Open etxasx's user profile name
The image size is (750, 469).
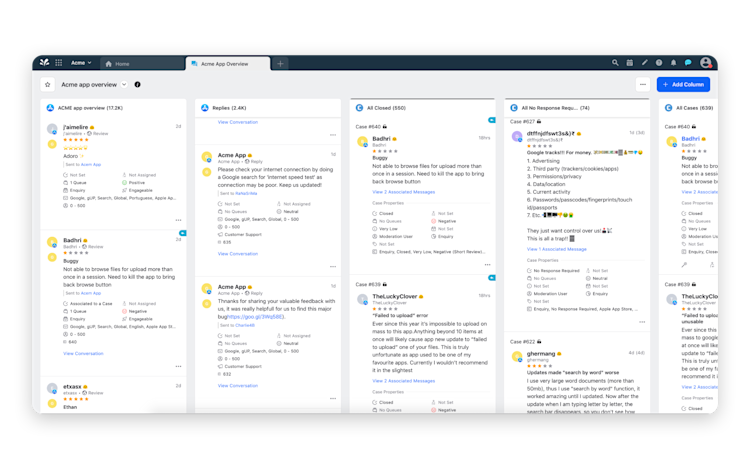(72, 387)
